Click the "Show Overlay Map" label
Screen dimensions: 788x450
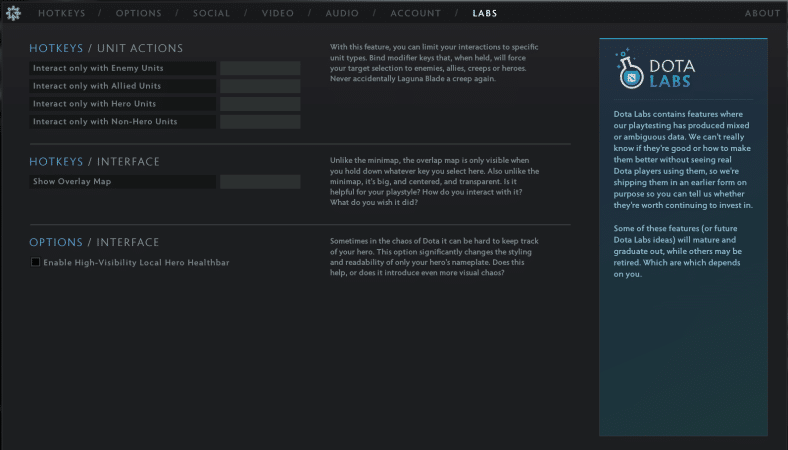(72, 182)
